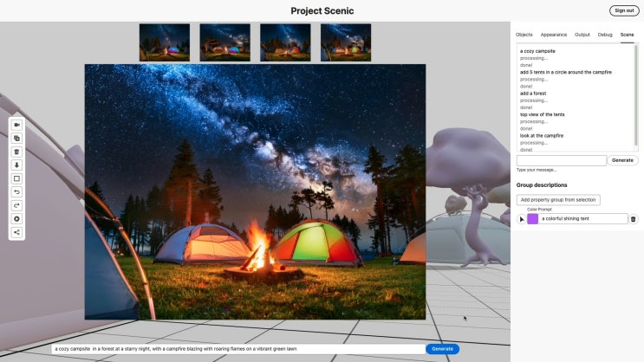Select the Scene tab
Image resolution: width=644 pixels, height=362 pixels.
[x=627, y=35]
